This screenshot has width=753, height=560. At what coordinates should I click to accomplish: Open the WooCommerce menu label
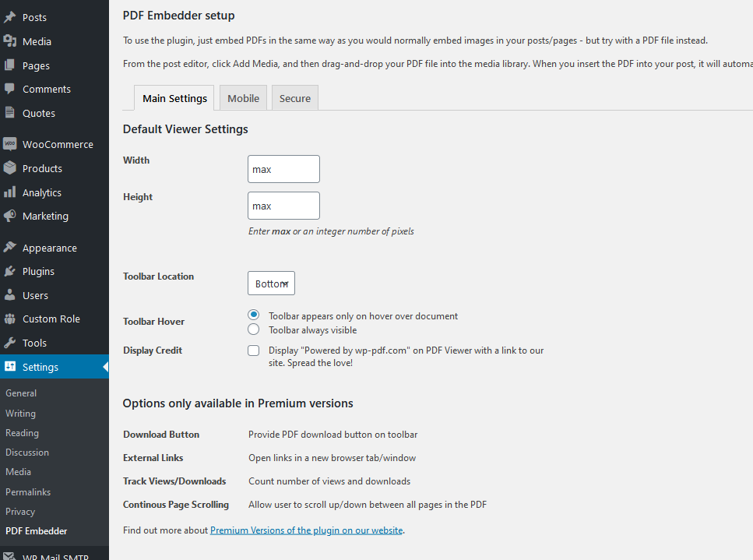[58, 144]
